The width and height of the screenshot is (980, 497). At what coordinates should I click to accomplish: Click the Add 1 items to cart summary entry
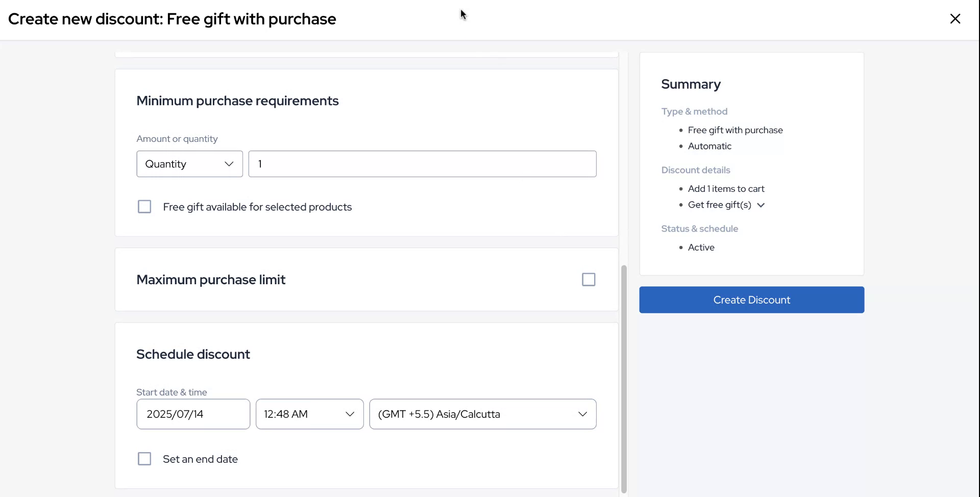(x=726, y=189)
